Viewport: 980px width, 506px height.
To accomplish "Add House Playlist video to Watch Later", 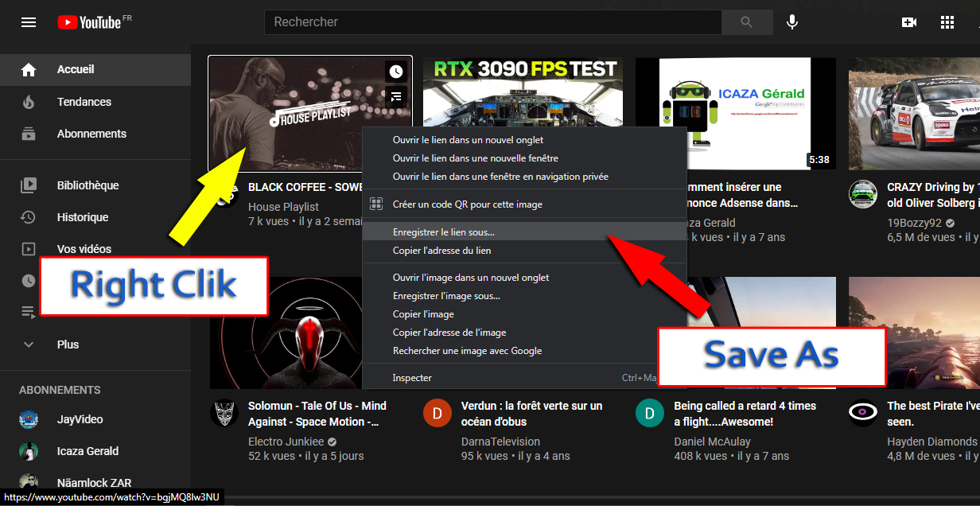I will tap(396, 72).
